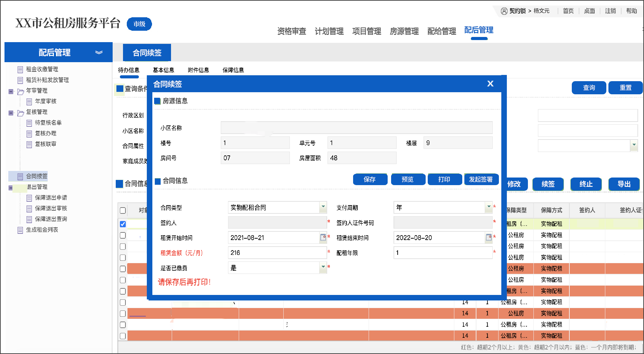Open the 附件信息 tab
Screen dimensions: 644x354
tap(198, 70)
